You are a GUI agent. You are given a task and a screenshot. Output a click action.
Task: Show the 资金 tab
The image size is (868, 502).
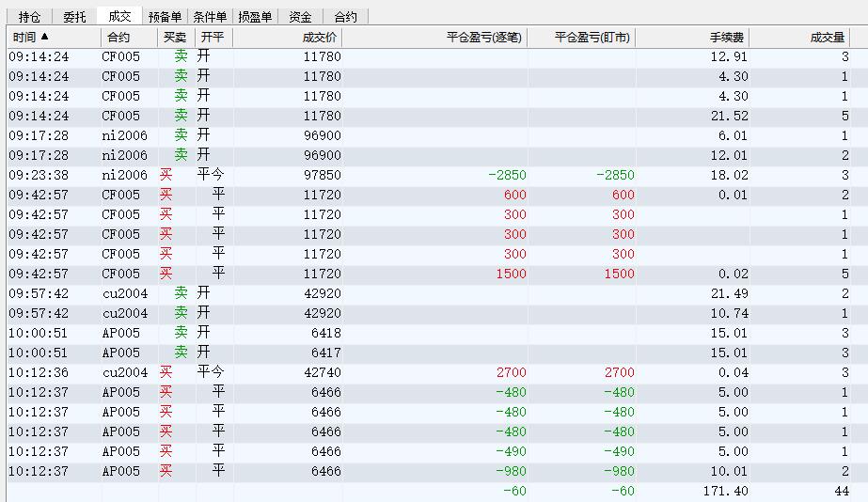pyautogui.click(x=299, y=17)
